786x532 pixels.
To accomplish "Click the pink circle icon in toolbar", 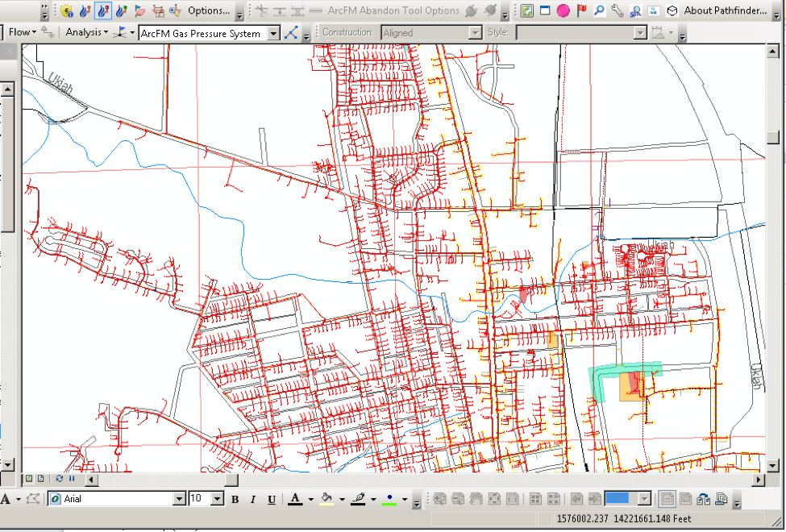I will pyautogui.click(x=563, y=10).
